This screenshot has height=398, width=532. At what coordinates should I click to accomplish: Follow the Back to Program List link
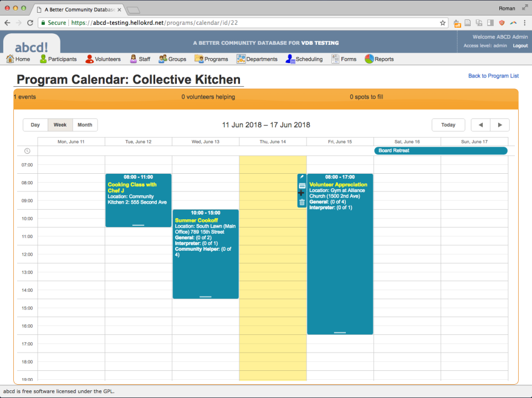pos(493,75)
